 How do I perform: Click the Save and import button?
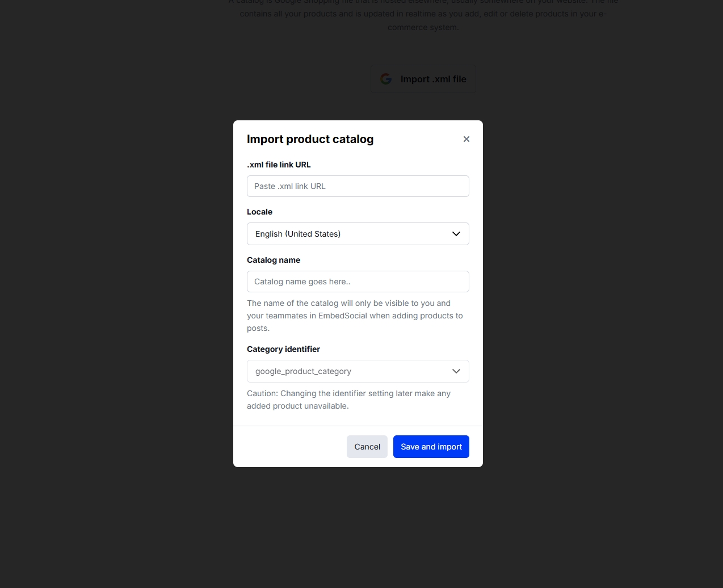[431, 447]
